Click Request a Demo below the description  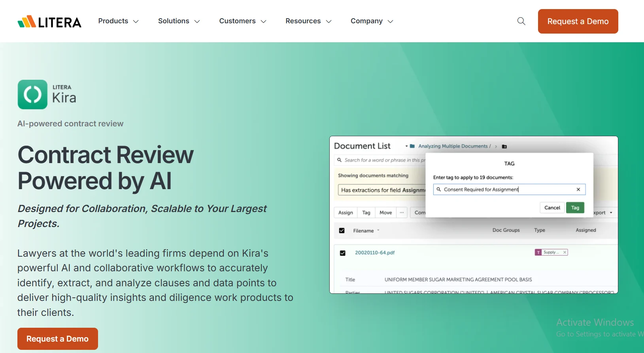pos(58,339)
